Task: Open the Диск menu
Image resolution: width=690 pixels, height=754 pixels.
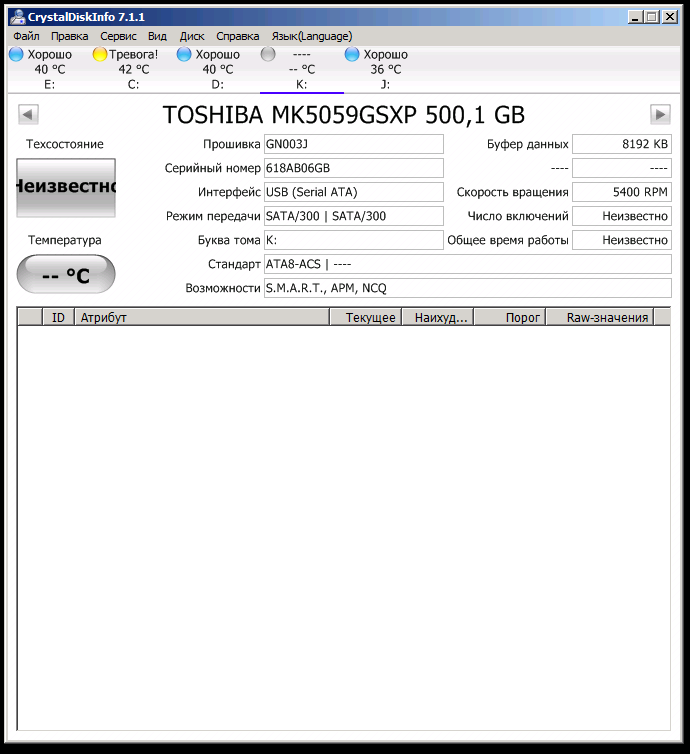Action: click(x=192, y=36)
